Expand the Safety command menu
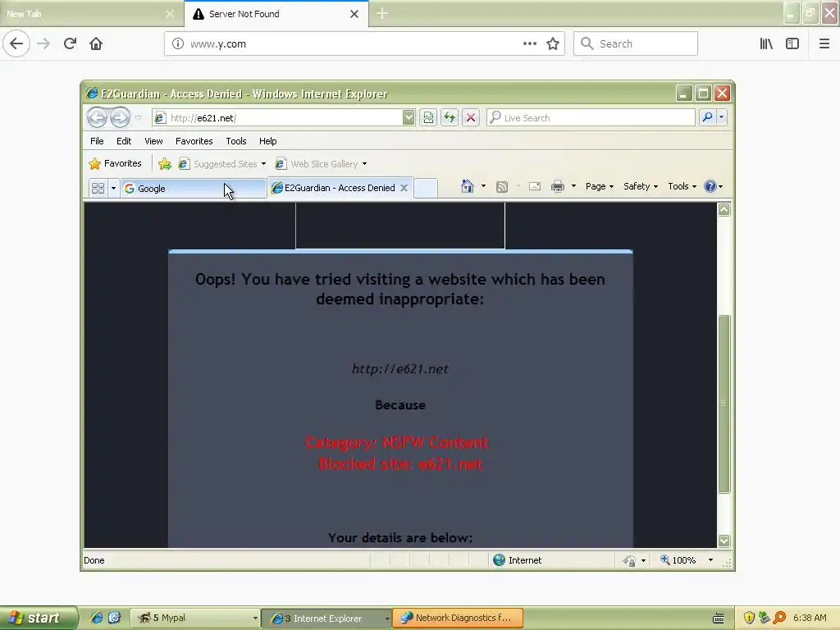840x630 pixels. 641,186
